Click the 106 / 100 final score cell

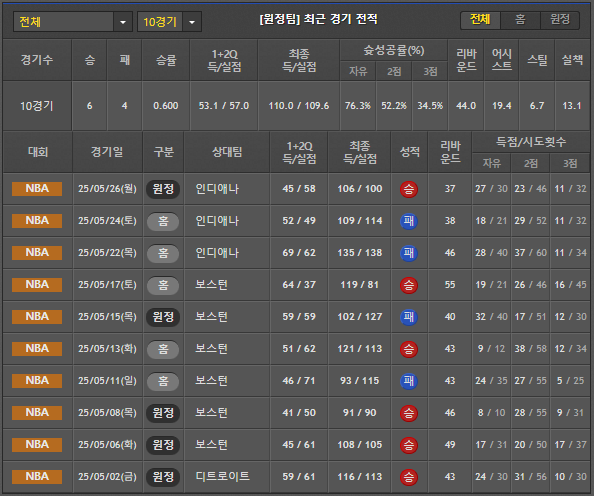tap(360, 189)
